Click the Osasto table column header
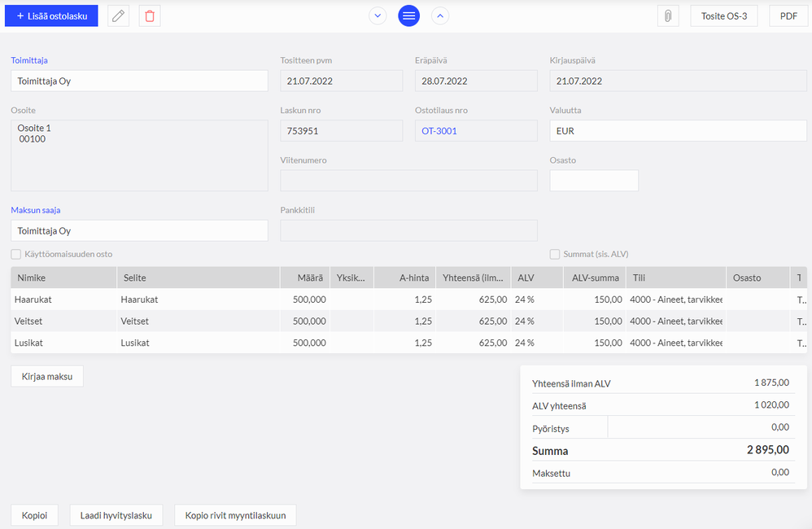The width and height of the screenshot is (812, 529). [758, 278]
